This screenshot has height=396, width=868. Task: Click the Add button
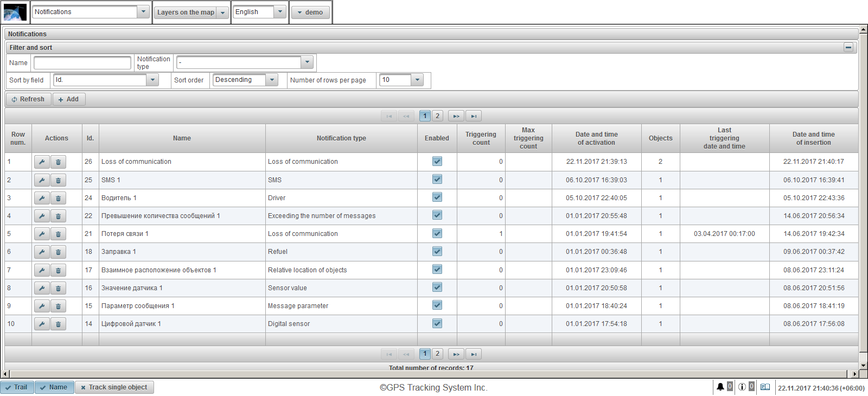(x=69, y=99)
